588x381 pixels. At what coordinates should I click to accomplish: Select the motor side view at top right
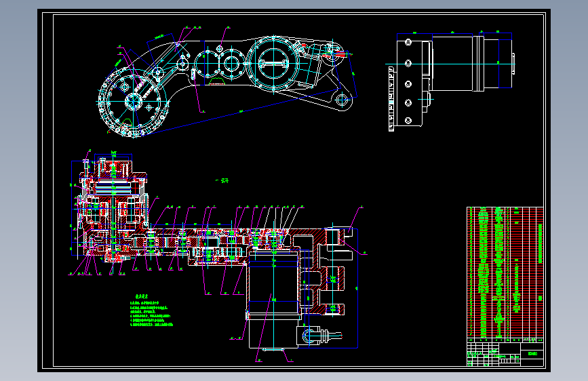click(x=451, y=81)
